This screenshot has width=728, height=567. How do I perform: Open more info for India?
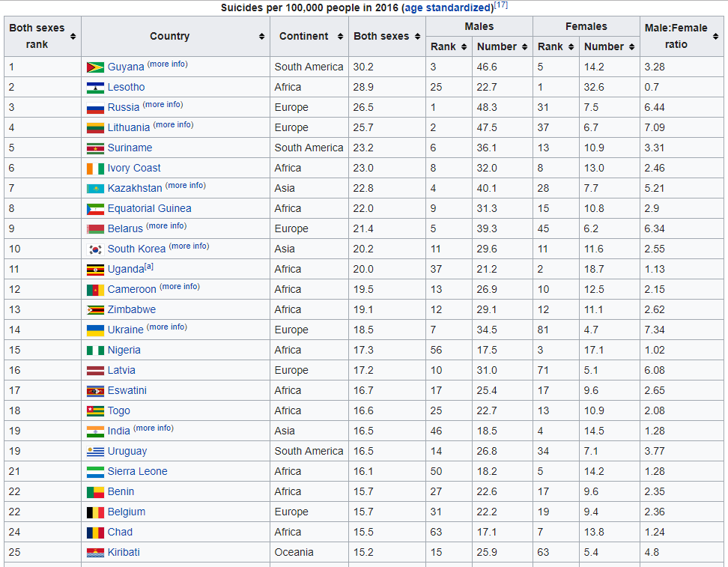[x=154, y=428]
